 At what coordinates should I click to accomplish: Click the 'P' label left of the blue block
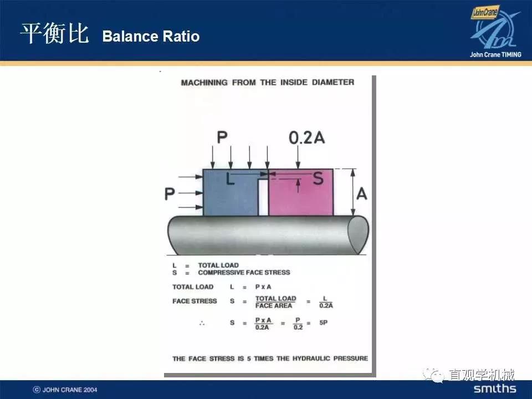tap(170, 194)
